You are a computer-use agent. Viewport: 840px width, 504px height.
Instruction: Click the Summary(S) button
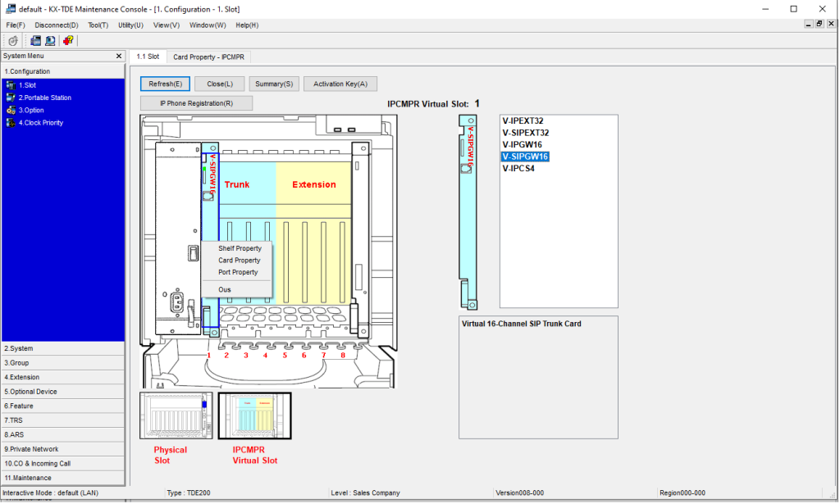coord(274,84)
